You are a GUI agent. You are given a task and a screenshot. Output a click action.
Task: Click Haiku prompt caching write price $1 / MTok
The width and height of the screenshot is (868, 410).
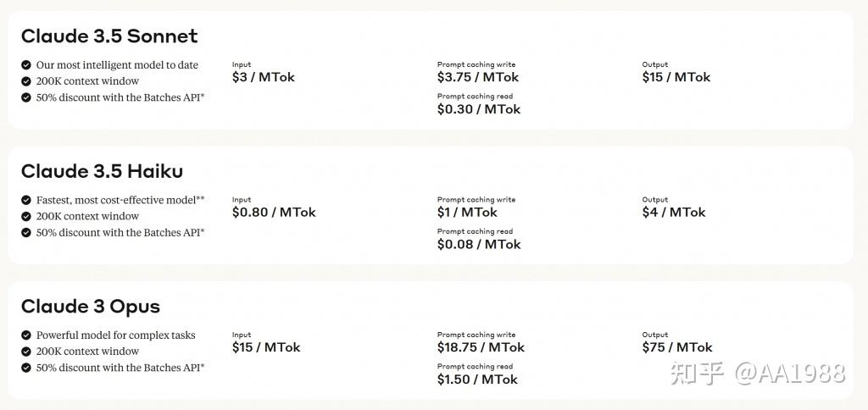467,213
